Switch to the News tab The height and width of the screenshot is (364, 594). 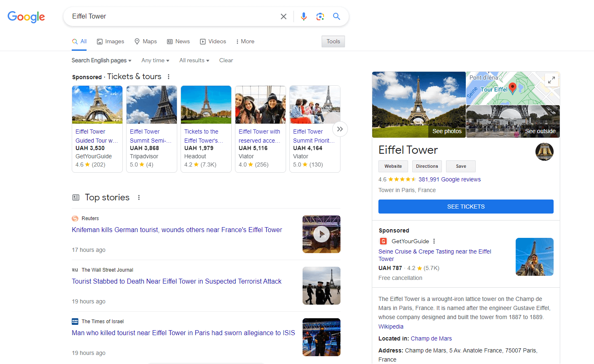pos(178,42)
